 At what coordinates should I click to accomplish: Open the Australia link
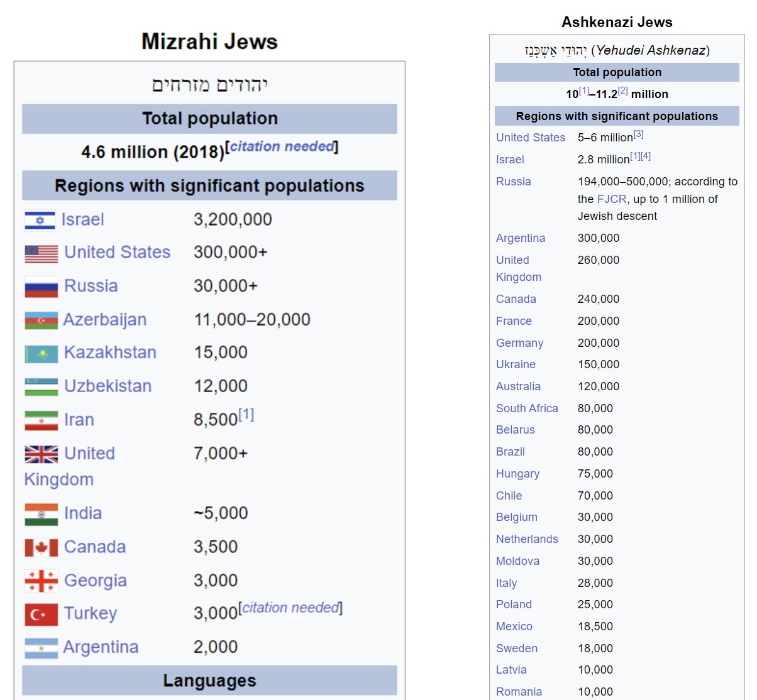(x=518, y=386)
